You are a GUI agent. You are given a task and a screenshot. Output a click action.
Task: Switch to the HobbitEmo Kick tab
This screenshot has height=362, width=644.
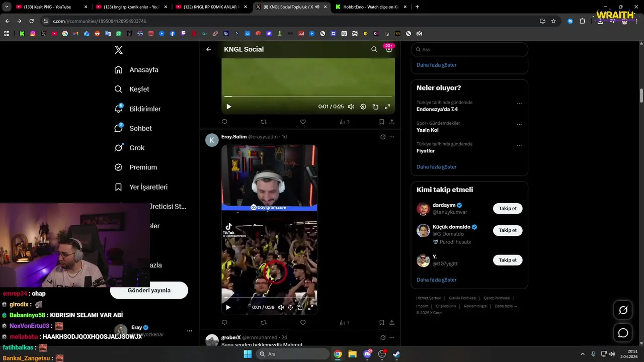[x=372, y=7]
